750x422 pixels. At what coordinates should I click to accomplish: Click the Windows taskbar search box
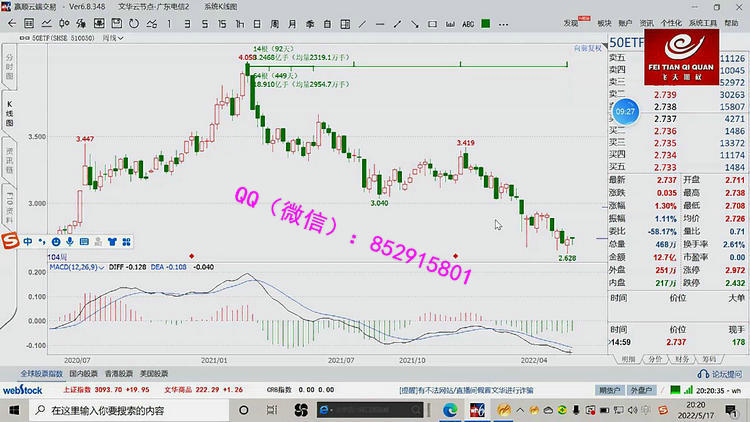coord(130,410)
